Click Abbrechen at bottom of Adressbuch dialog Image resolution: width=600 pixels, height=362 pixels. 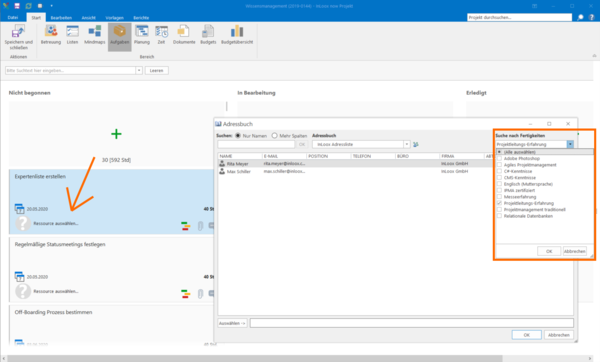(x=559, y=335)
